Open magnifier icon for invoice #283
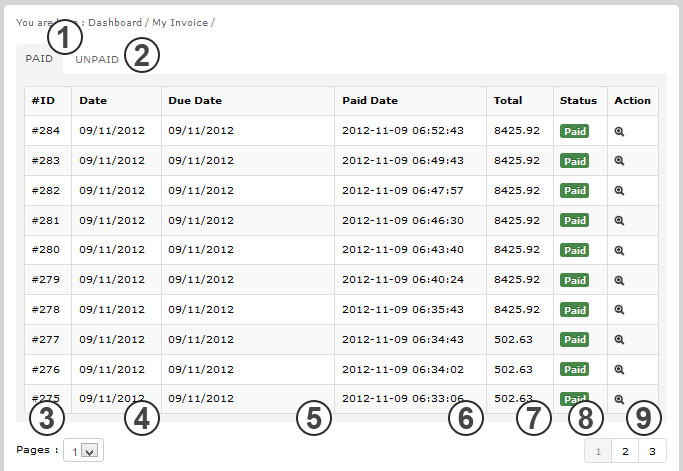 point(619,161)
